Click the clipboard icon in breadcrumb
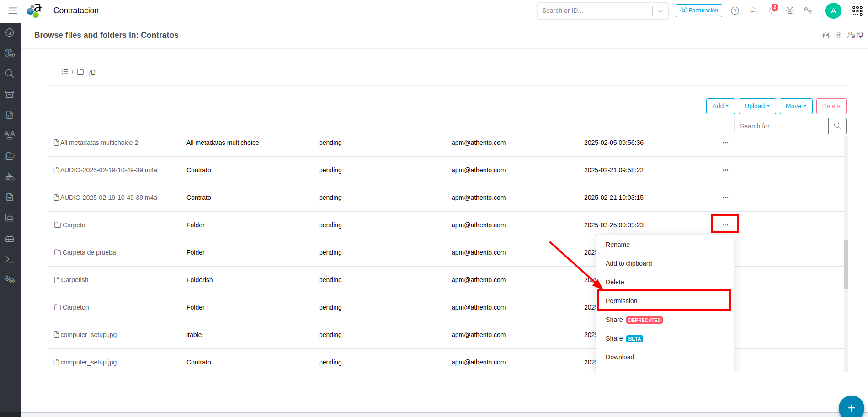The height and width of the screenshot is (417, 868). click(x=92, y=73)
